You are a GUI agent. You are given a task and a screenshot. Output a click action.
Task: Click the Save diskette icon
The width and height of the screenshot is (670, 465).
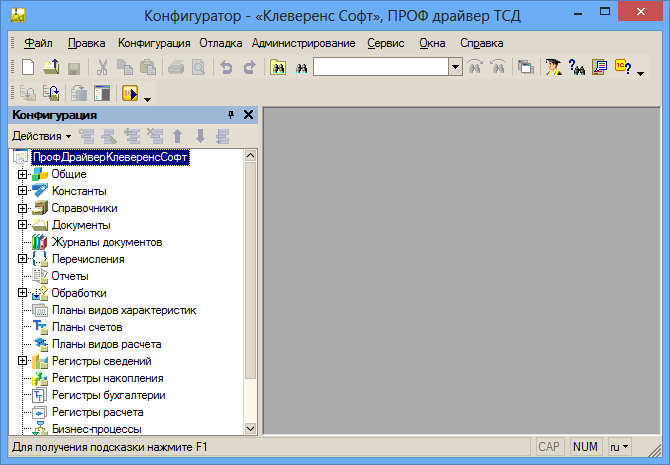(x=74, y=68)
